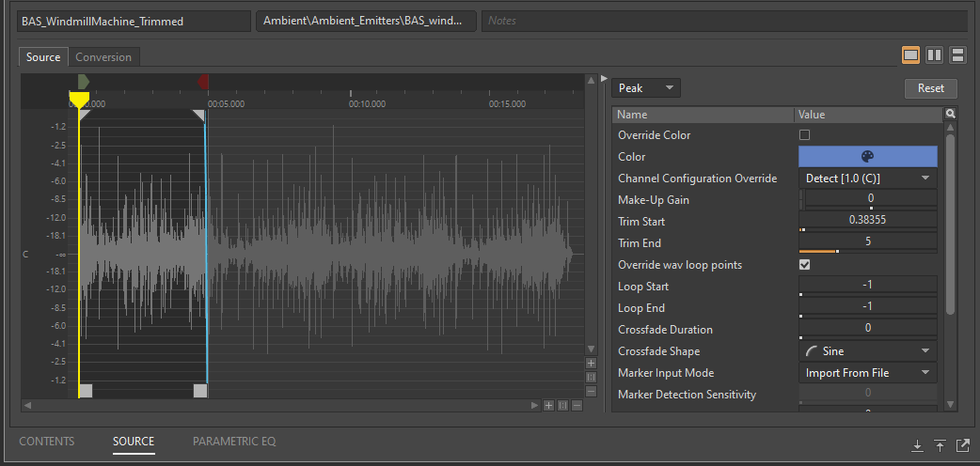Click the Notes input field
The image size is (980, 466).
tap(723, 21)
